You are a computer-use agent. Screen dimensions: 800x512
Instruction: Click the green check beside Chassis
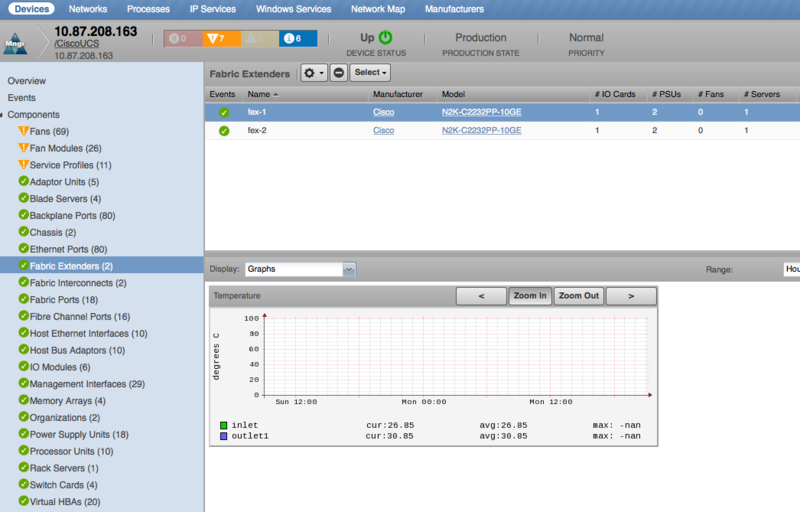(x=23, y=232)
